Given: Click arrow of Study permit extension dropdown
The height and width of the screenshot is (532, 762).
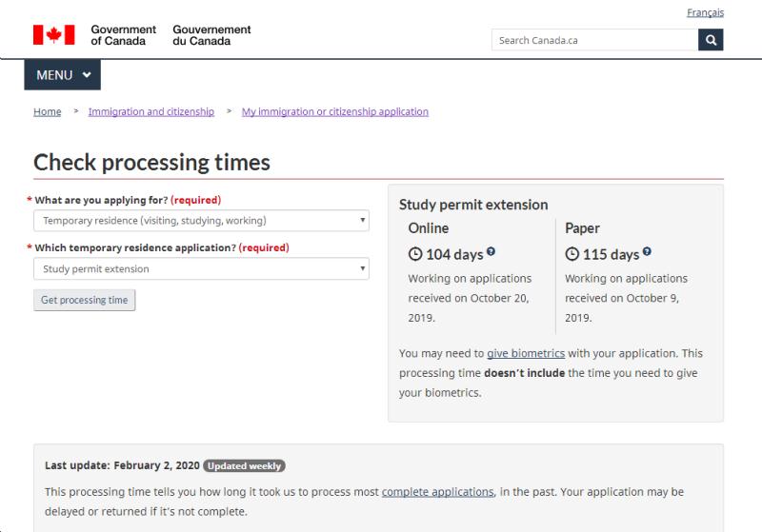Looking at the screenshot, I should click(x=362, y=268).
